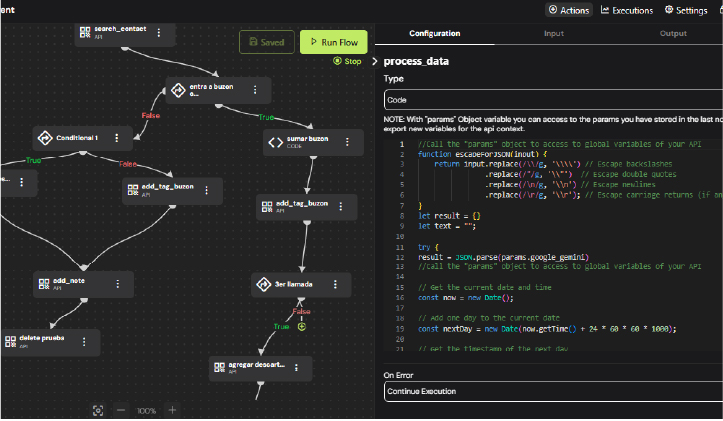Switch to the Output tab
The image size is (723, 421).
[672, 33]
